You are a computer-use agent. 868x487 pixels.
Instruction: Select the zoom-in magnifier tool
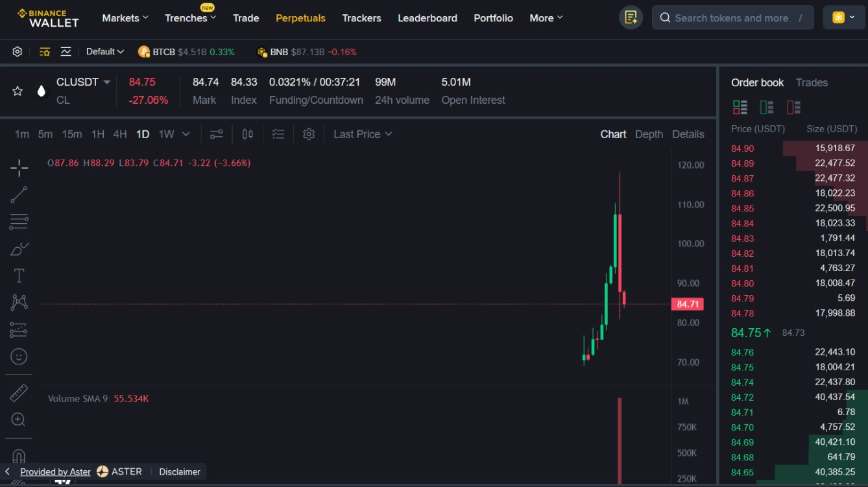click(19, 420)
